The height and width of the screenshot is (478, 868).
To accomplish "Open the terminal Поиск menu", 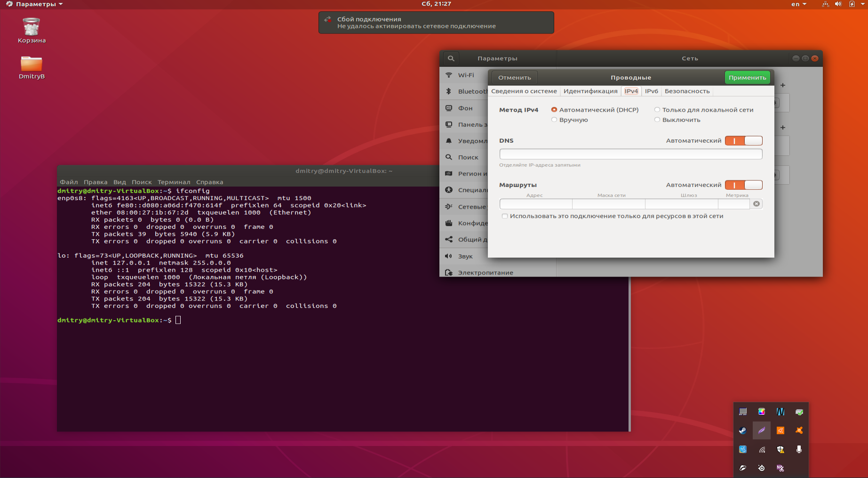I will (142, 182).
